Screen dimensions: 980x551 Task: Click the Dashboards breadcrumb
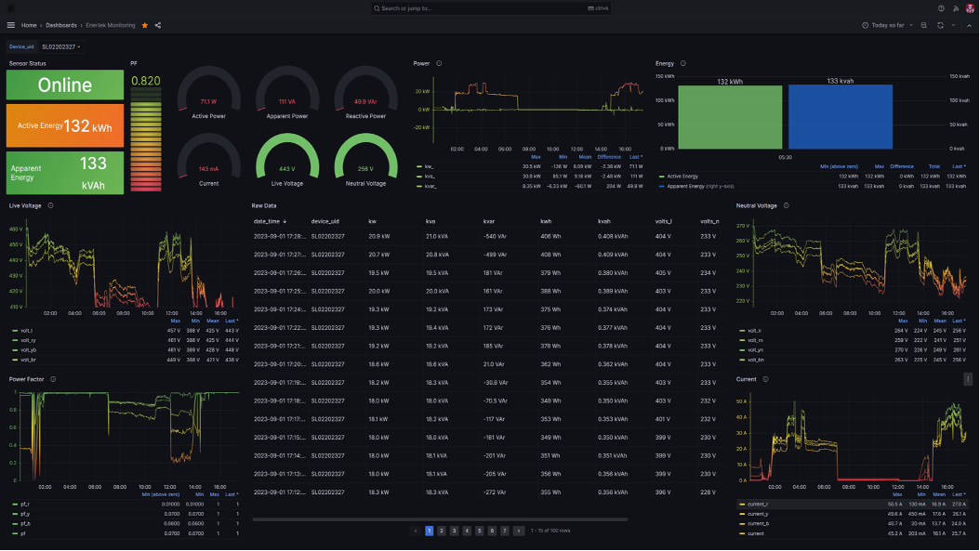coord(60,25)
